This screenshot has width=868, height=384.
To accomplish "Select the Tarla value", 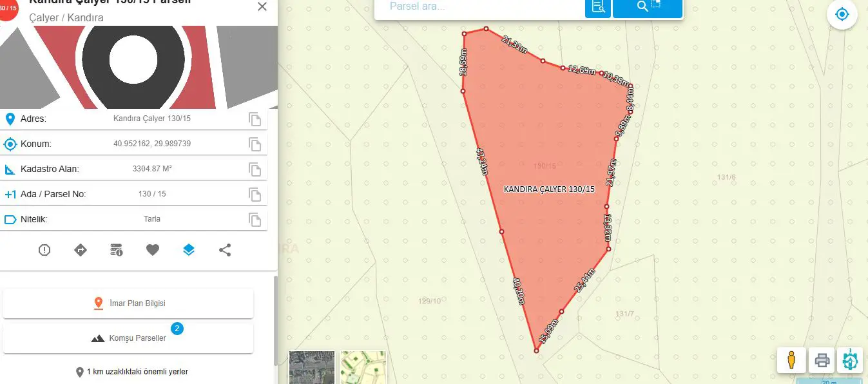I will 152,219.
